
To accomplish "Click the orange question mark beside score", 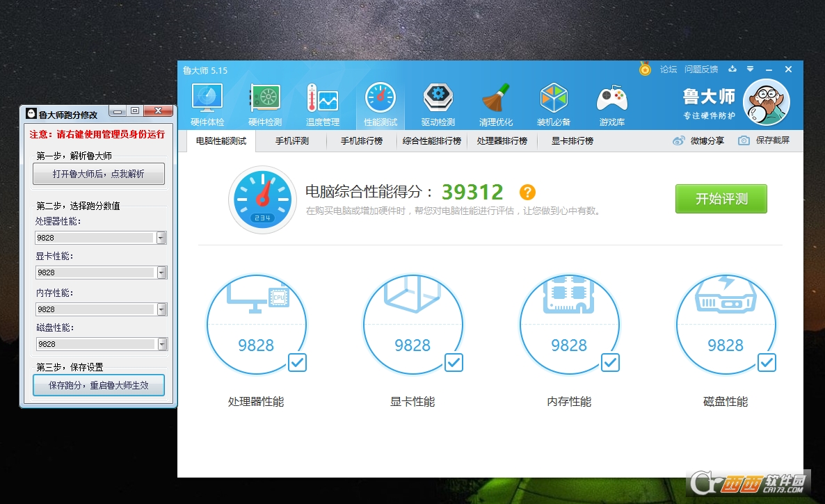I will [528, 193].
